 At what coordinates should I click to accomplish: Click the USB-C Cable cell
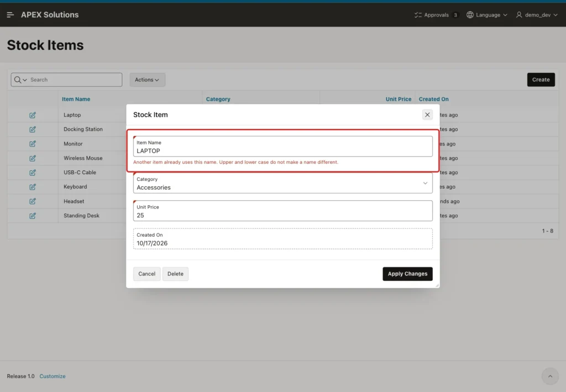80,173
